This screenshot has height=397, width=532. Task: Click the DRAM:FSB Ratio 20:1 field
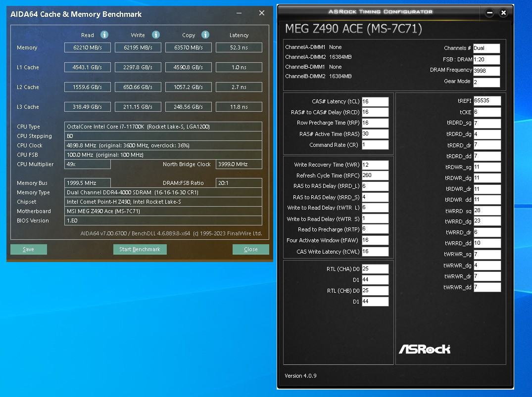239,183
